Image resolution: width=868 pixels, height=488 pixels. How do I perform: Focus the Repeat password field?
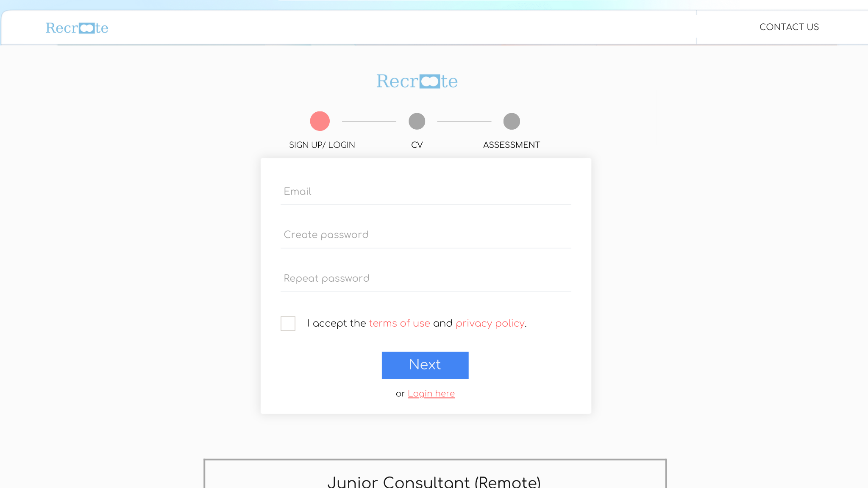pyautogui.click(x=426, y=279)
